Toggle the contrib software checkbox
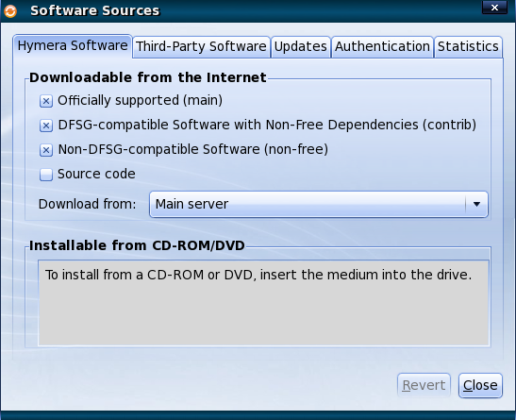Image resolution: width=516 pixels, height=420 pixels. pos(46,126)
